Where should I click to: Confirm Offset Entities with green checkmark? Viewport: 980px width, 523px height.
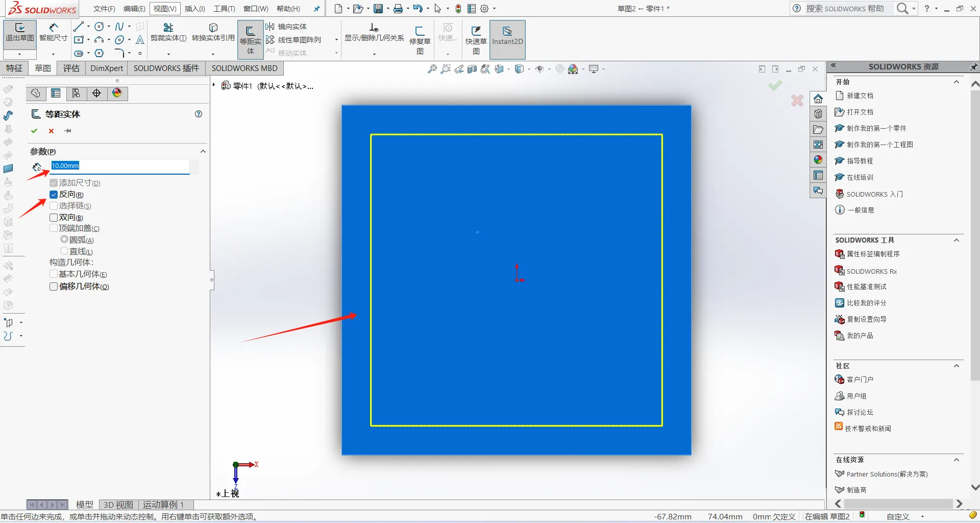coord(34,131)
